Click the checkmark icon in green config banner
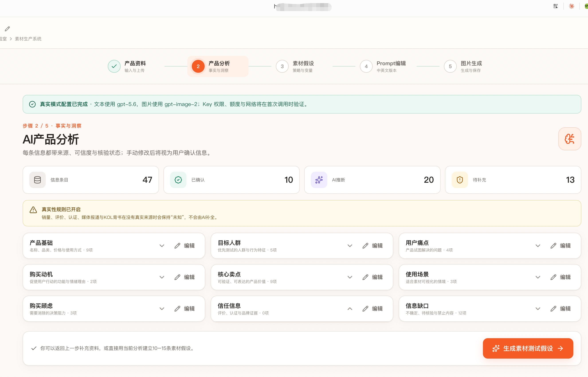This screenshot has width=588, height=377. 32,104
